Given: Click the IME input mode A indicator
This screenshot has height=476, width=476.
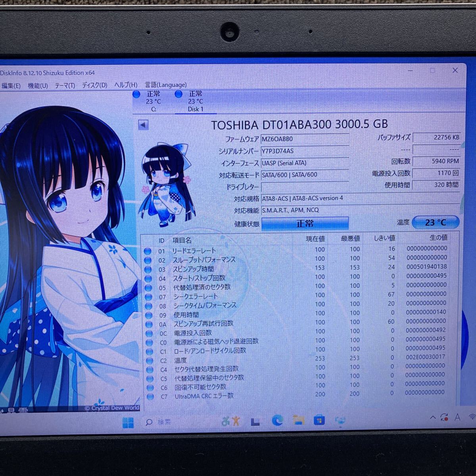Looking at the screenshot, I should (457, 417).
